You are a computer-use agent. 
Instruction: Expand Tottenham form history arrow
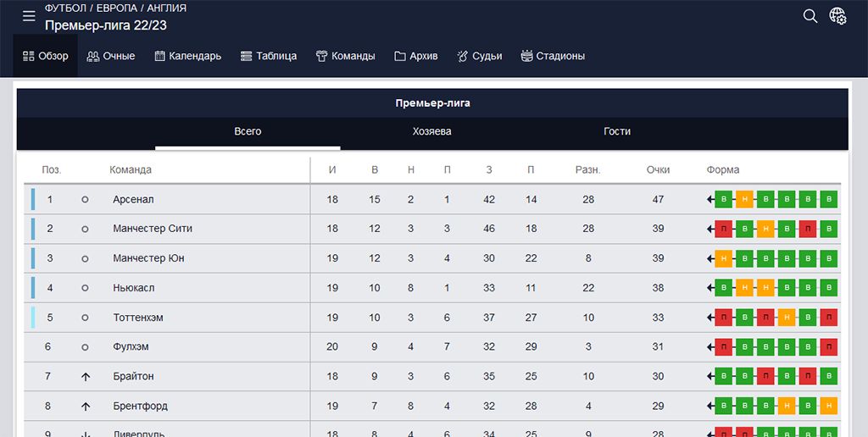point(709,318)
